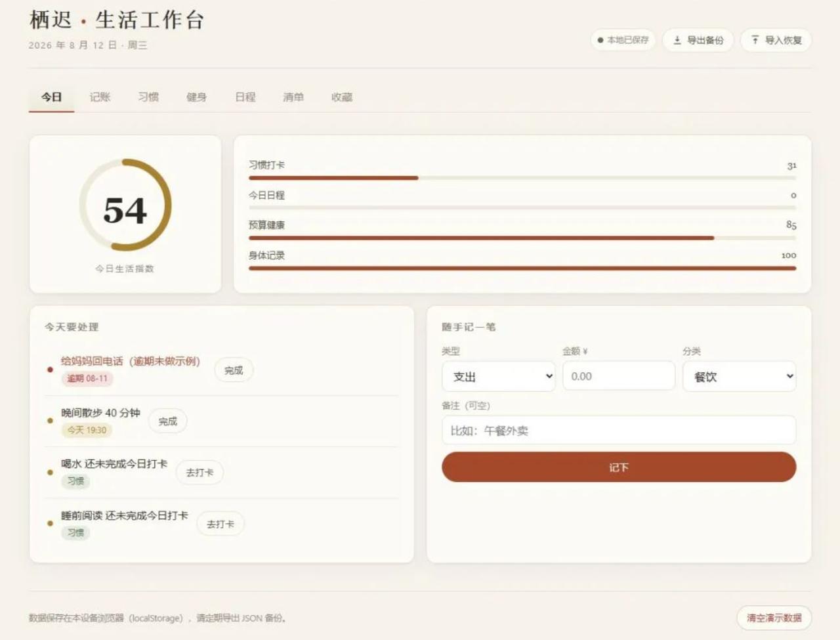Click the 随手记一笔 heading
The image size is (840, 640).
469,327
